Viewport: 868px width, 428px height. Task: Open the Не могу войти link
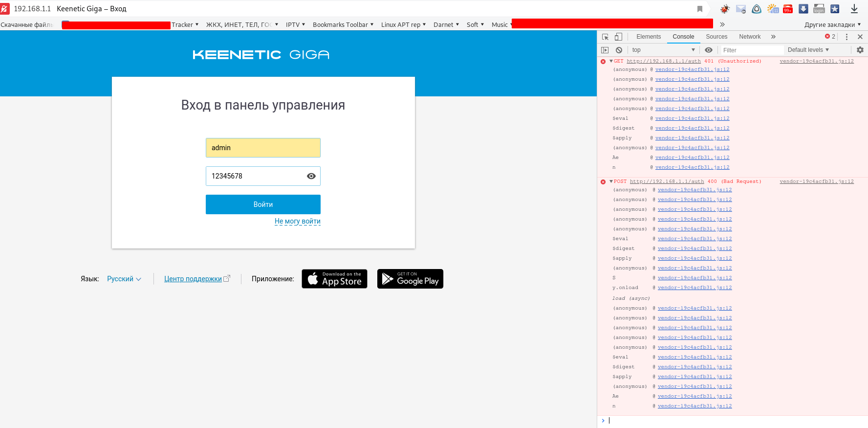pos(298,221)
